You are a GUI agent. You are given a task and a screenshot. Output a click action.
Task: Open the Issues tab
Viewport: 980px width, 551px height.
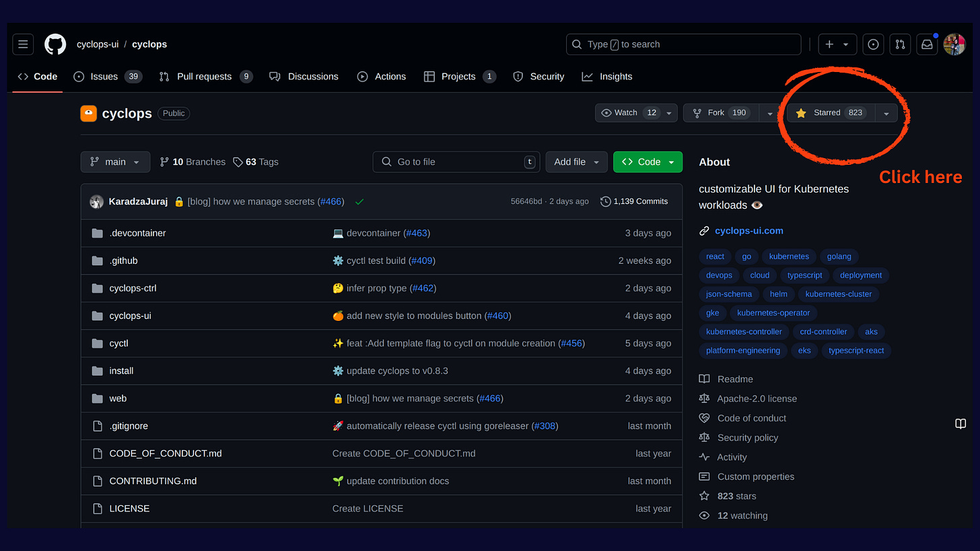click(x=107, y=77)
